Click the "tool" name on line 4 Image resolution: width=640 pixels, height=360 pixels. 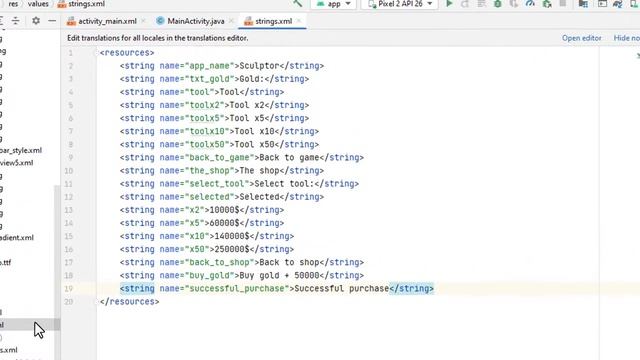200,92
